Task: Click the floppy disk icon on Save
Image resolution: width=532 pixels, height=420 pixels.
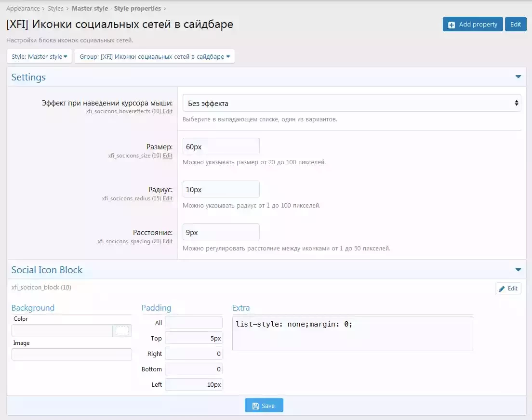Action: (256, 406)
